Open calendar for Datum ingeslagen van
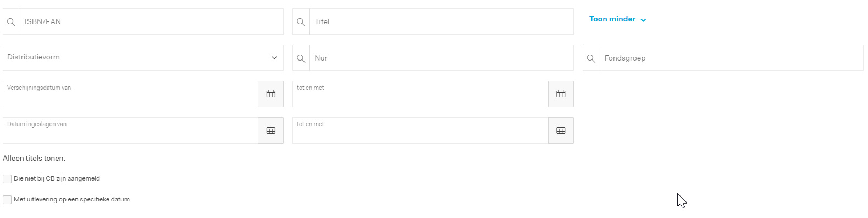Viewport: 868px width, 218px height. pos(271,130)
